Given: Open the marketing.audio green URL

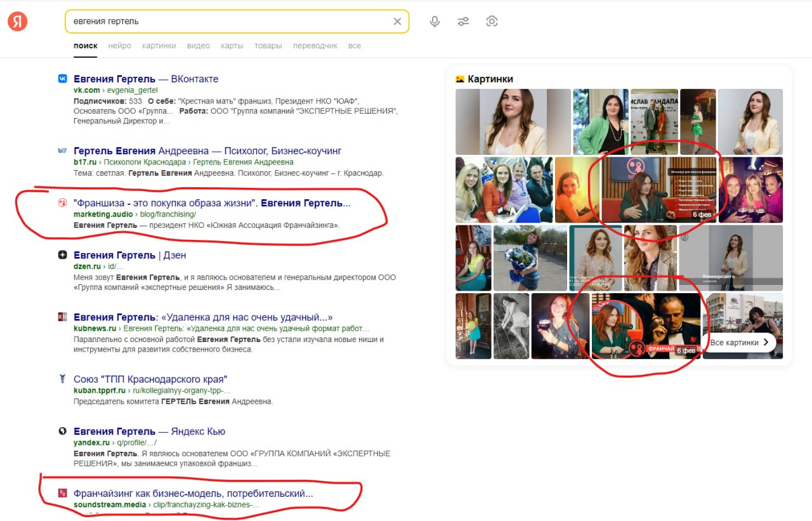Looking at the screenshot, I should [103, 214].
